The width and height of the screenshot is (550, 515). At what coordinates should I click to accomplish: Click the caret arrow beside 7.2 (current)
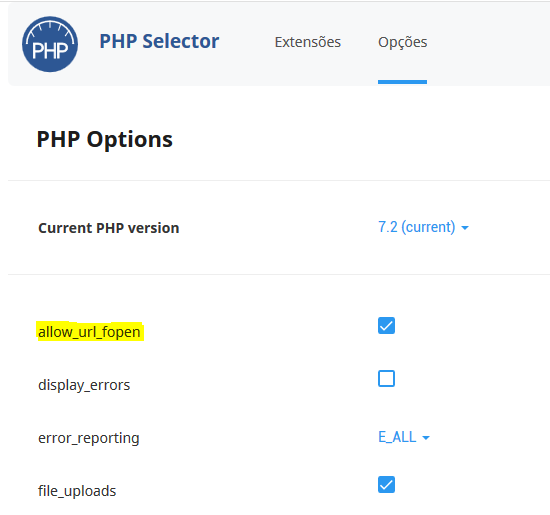pos(465,228)
